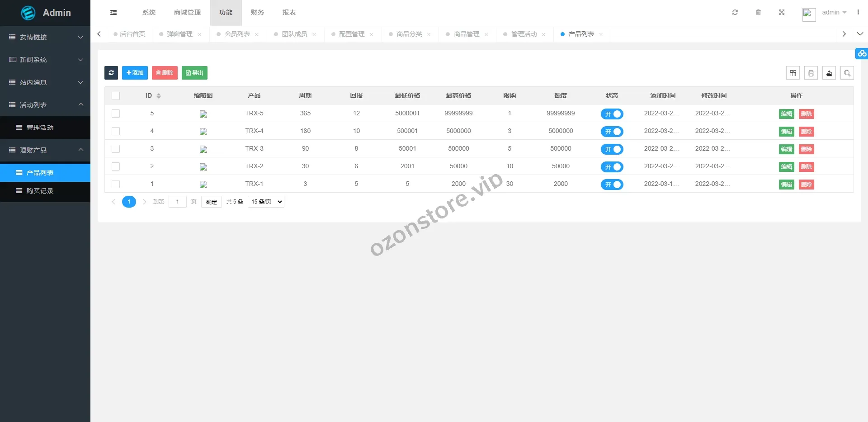This screenshot has height=422, width=868.
Task: Open the 15 条/页 page size dropdown
Action: [x=266, y=202]
